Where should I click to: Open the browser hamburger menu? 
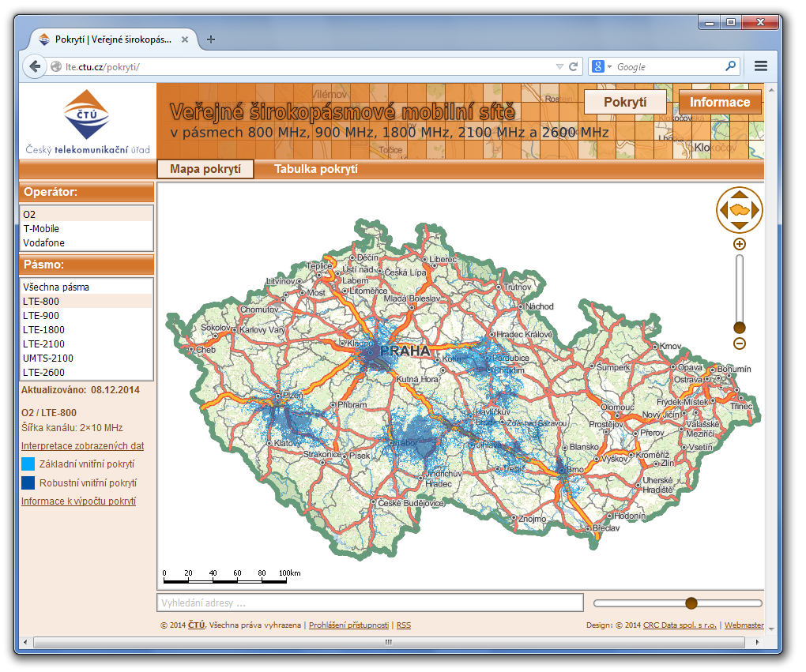(761, 66)
